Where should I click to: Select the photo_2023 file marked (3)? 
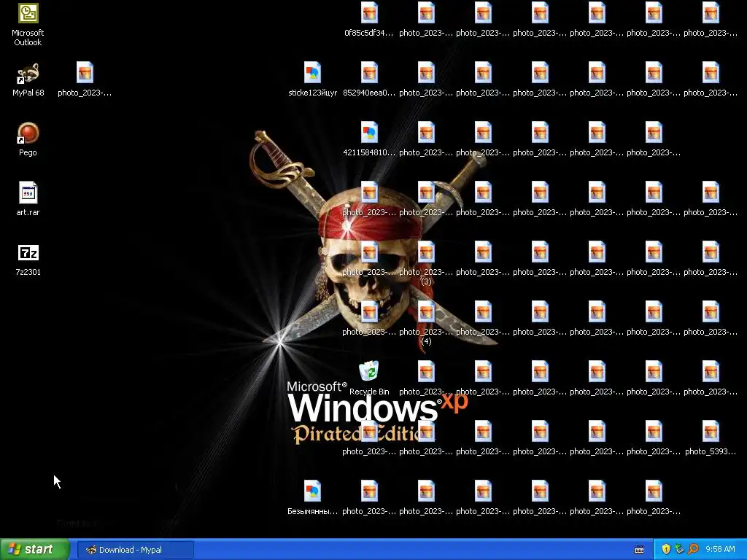coord(426,263)
